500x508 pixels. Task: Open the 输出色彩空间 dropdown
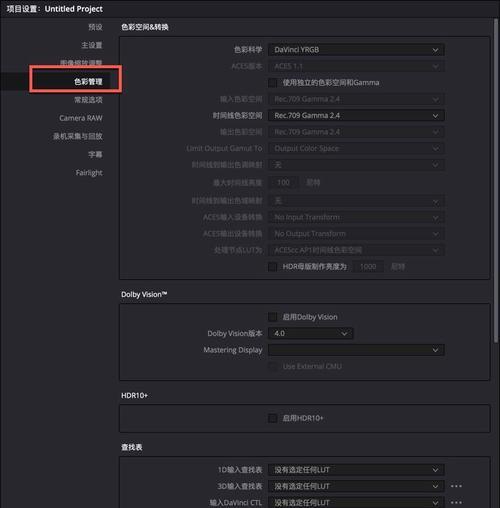(356, 132)
